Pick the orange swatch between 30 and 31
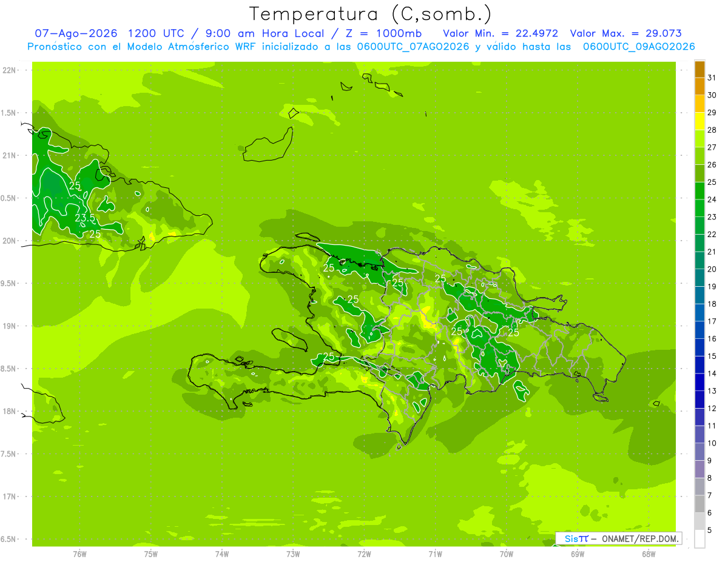Viewport: 728px width, 562px height. 699,87
